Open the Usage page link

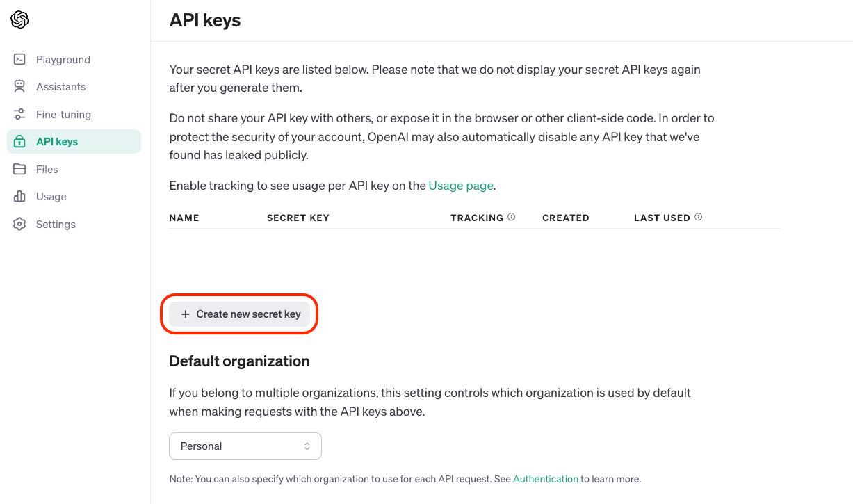(460, 186)
